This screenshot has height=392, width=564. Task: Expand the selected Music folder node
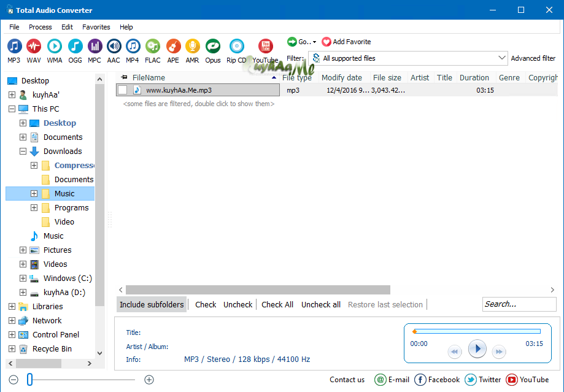(x=34, y=194)
